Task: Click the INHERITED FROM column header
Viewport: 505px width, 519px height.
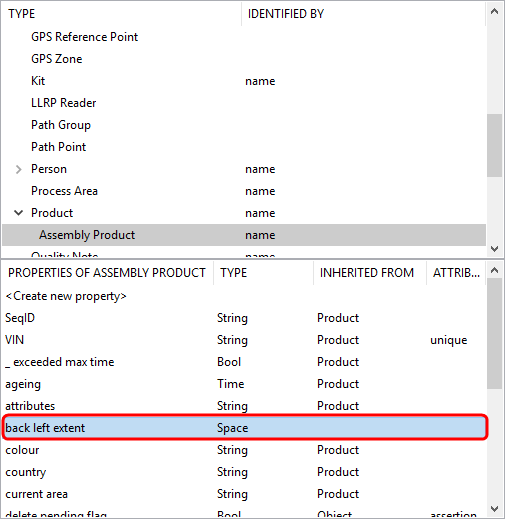Action: (x=370, y=273)
